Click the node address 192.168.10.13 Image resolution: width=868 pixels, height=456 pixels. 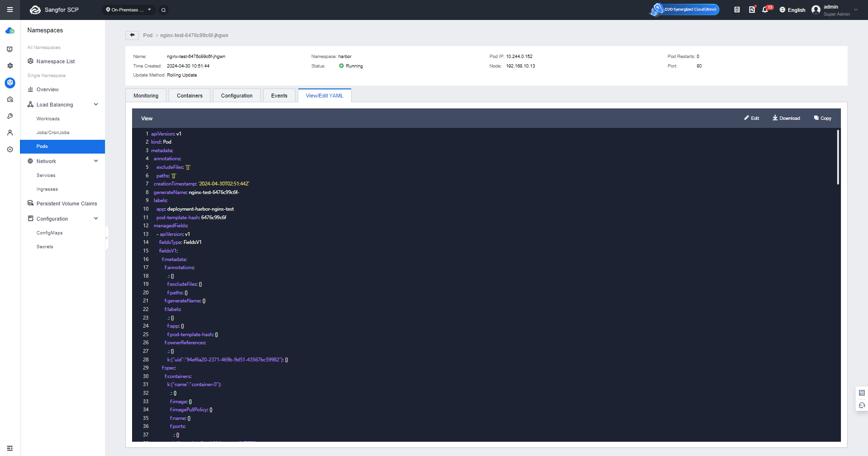[x=521, y=66]
